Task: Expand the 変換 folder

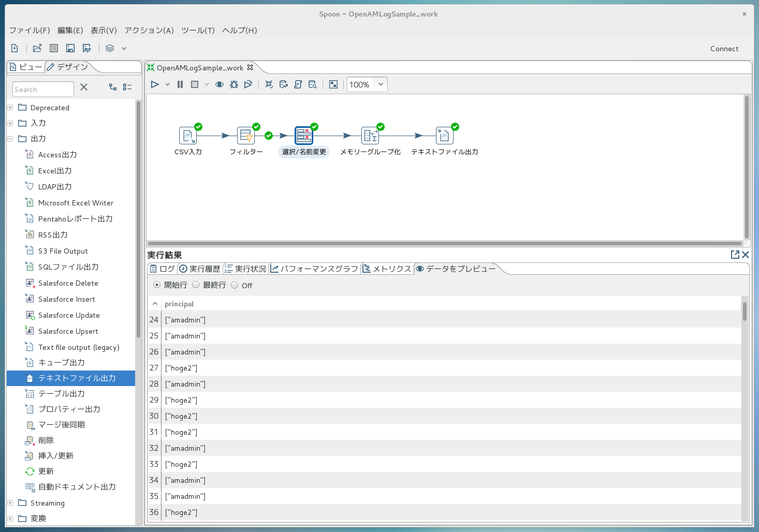Action: pyautogui.click(x=10, y=519)
